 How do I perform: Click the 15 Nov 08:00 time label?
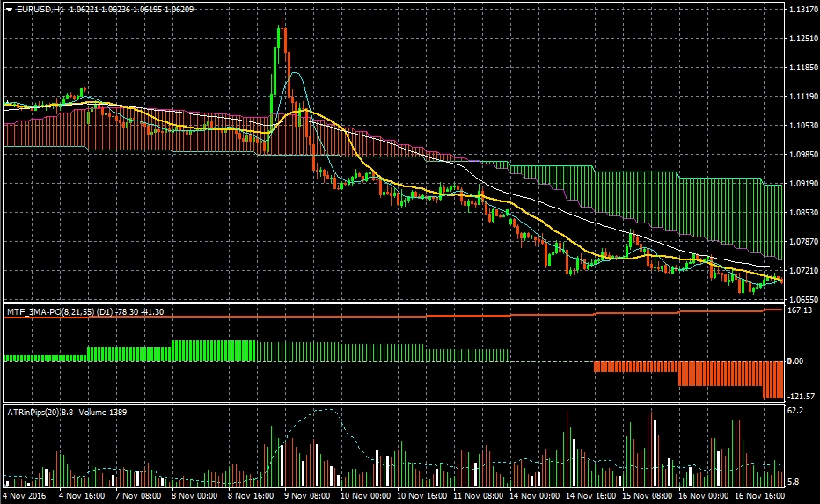click(648, 495)
